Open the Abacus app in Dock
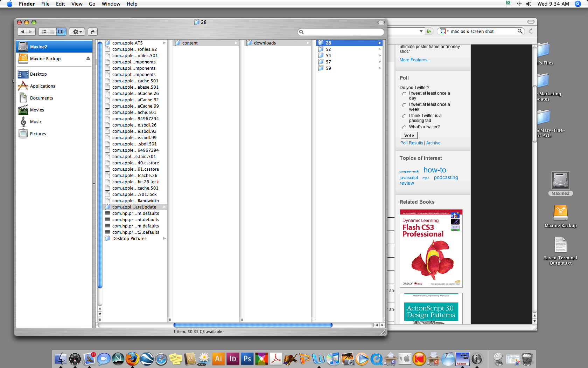Screen dimensions: 588x368 pyautogui.click(x=462, y=359)
